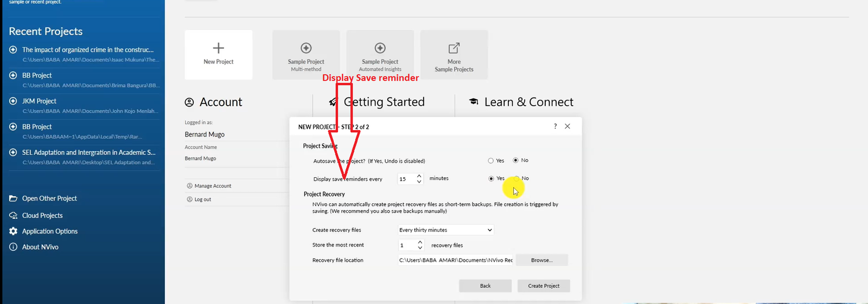Viewport: 868px width, 304px height.
Task: Click the Log out icon
Action: 190,199
